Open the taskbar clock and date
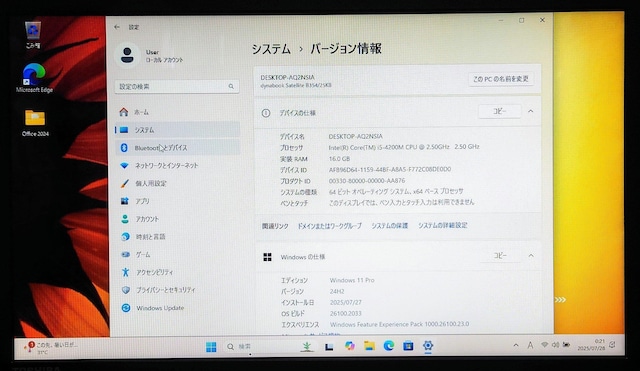 point(591,345)
